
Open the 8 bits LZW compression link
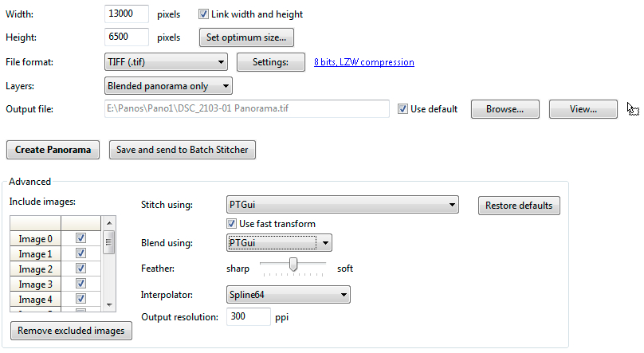364,62
